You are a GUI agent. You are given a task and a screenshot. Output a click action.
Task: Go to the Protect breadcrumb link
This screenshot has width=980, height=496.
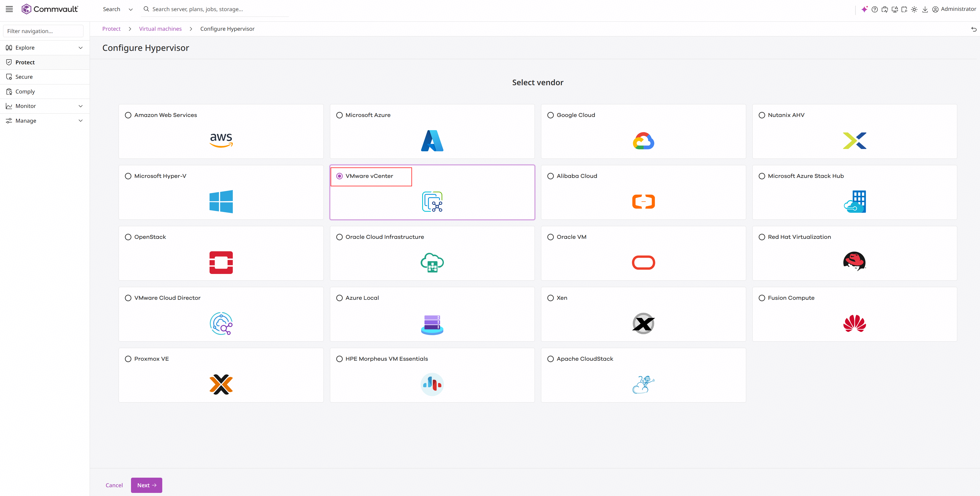coord(111,29)
